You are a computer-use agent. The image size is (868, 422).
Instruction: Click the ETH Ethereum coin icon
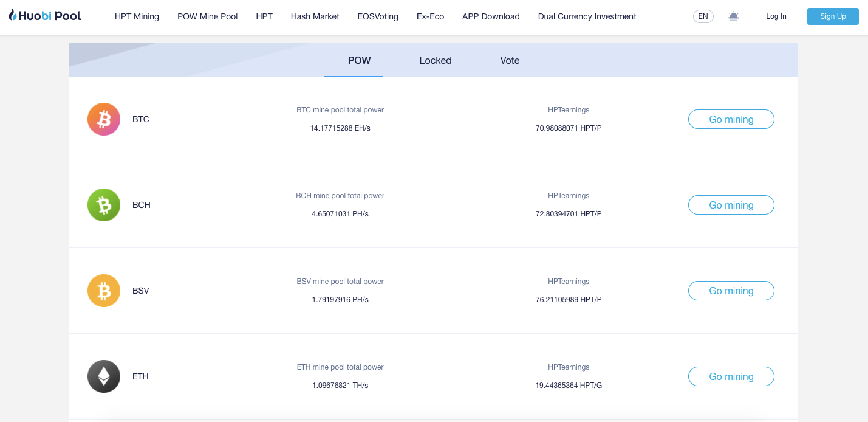click(104, 376)
